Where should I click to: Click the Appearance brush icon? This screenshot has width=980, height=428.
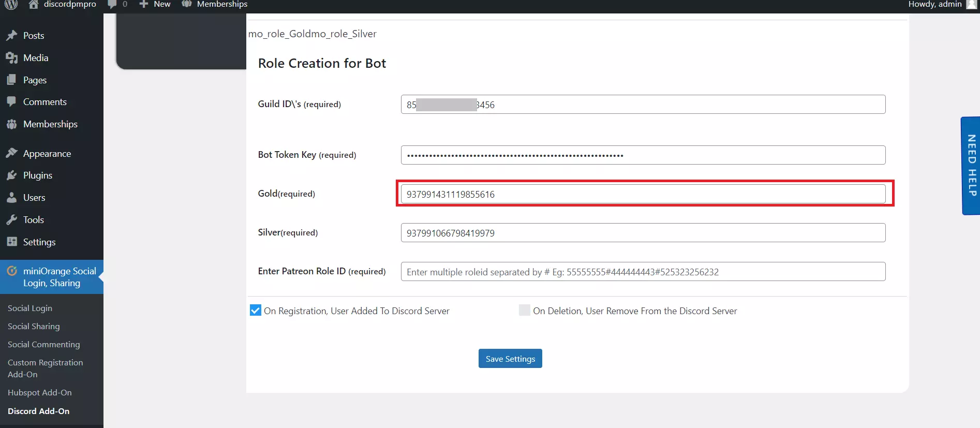point(12,153)
